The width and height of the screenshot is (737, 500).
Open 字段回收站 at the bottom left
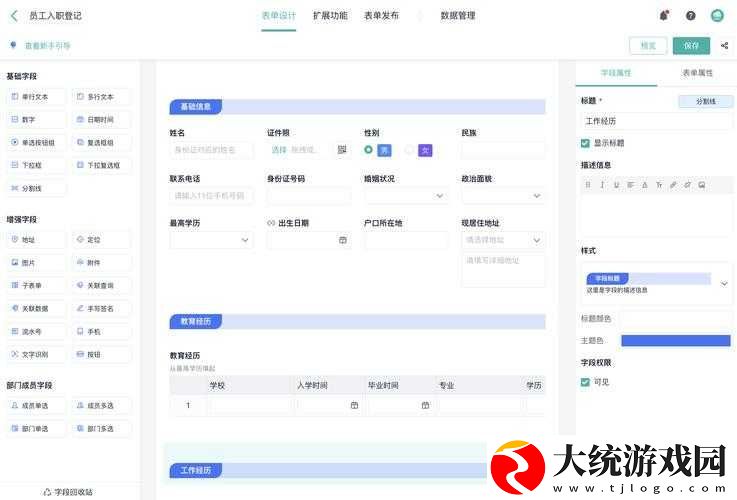click(x=68, y=492)
